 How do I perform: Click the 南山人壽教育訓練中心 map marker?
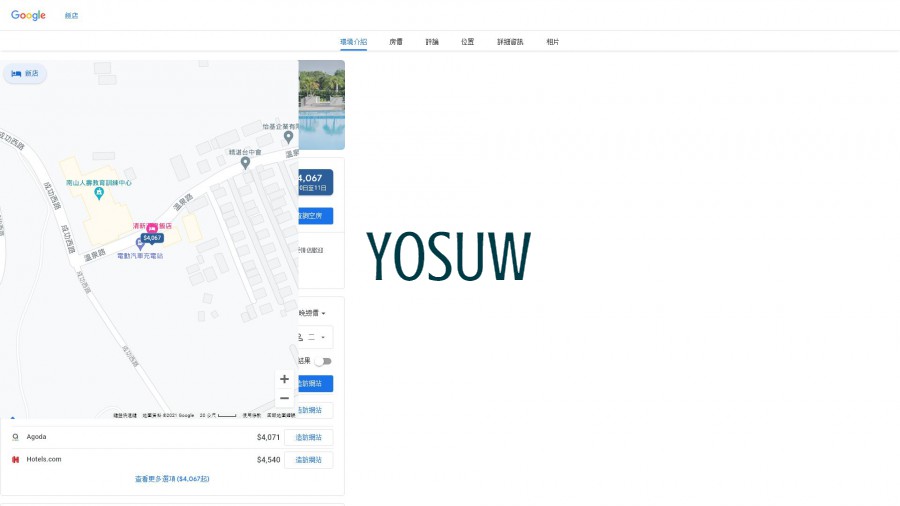(99, 192)
